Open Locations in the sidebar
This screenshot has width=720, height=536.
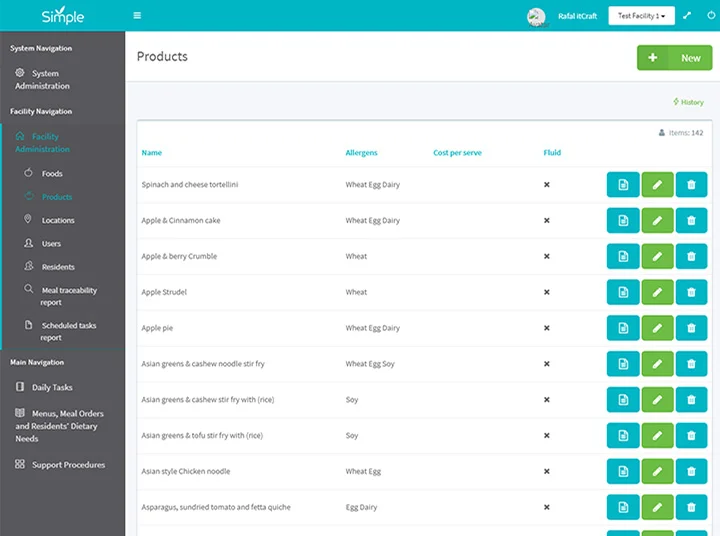point(57,220)
